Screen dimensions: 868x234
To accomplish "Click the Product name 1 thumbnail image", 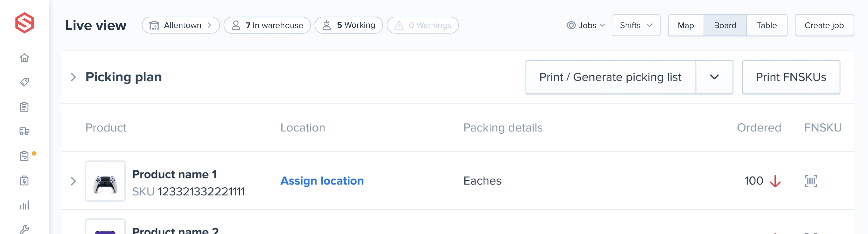I will click(x=105, y=181).
